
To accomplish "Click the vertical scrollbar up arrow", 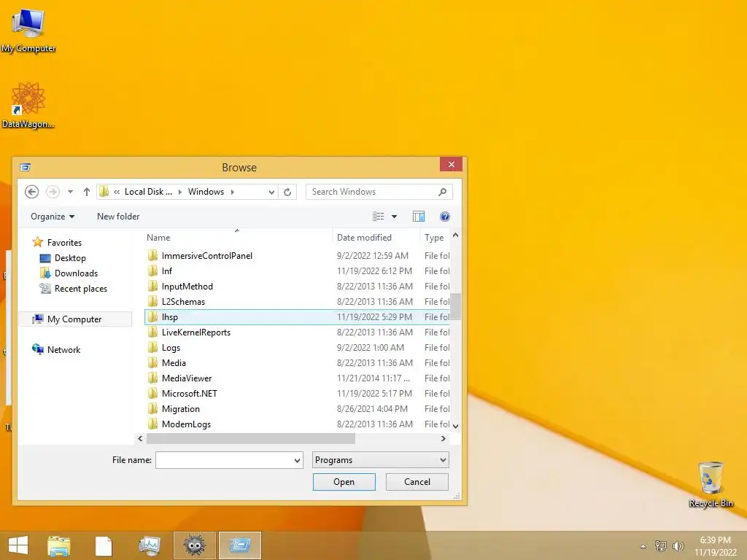I will tap(455, 236).
